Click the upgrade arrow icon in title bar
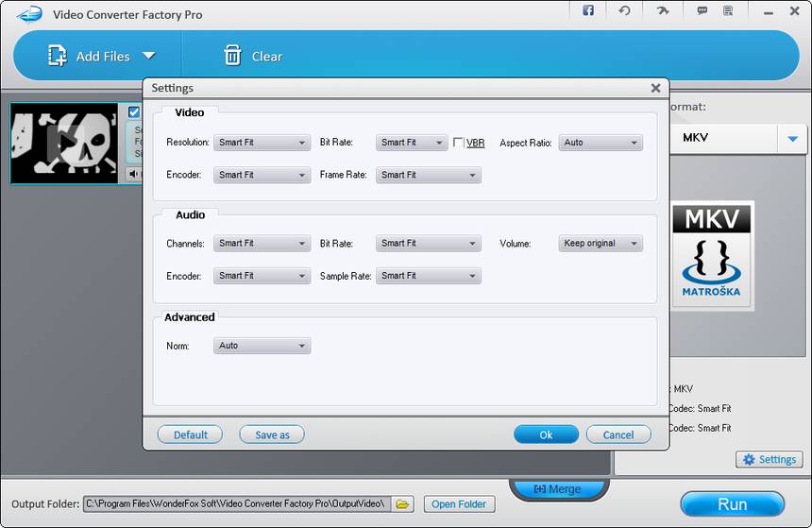This screenshot has height=528, width=812. point(663,10)
